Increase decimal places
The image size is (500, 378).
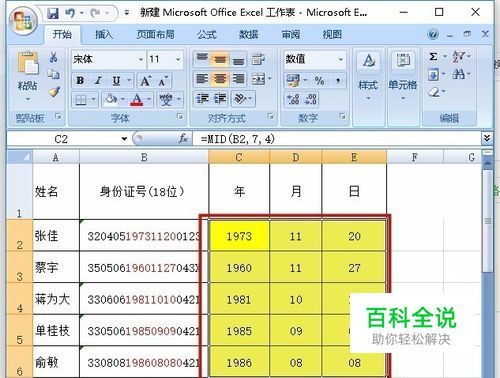[x=293, y=99]
